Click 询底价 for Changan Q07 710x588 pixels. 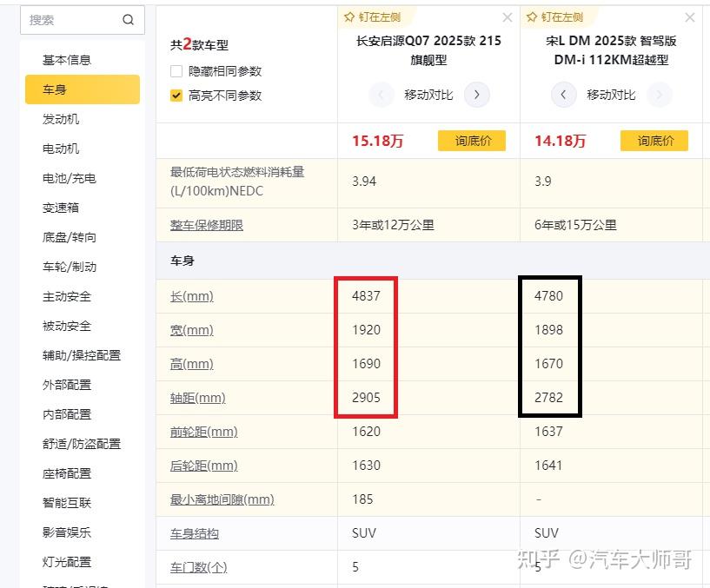tap(472, 140)
